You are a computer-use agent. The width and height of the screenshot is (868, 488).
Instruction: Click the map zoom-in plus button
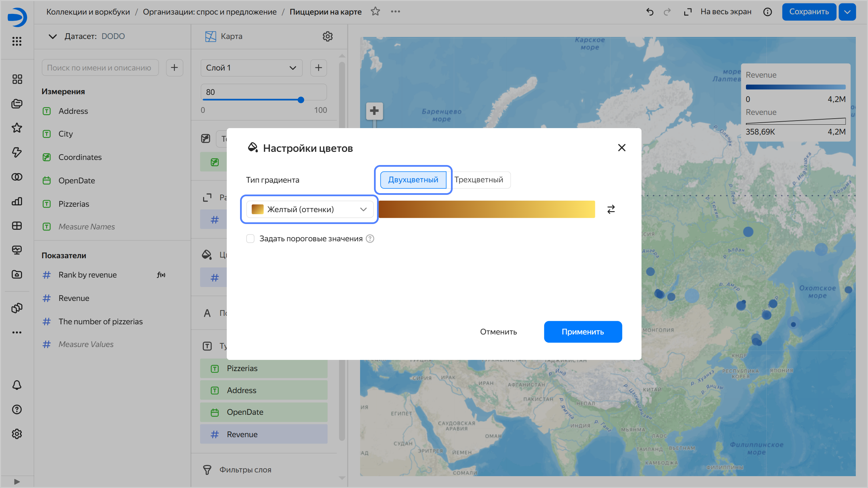[374, 111]
